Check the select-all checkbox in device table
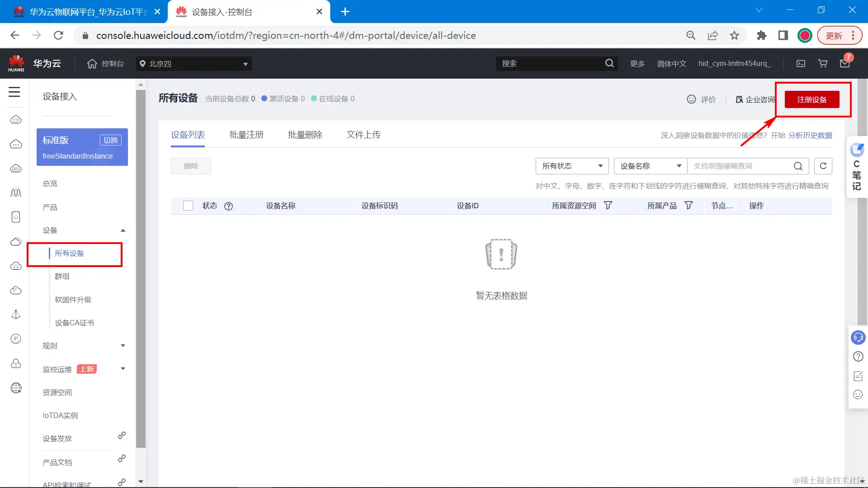The image size is (868, 488). click(x=188, y=205)
